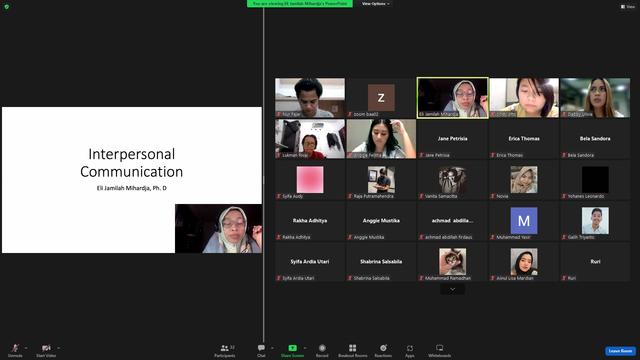Click Rakha Adhitya's participant tile
The height and width of the screenshot is (360, 640).
pos(310,220)
